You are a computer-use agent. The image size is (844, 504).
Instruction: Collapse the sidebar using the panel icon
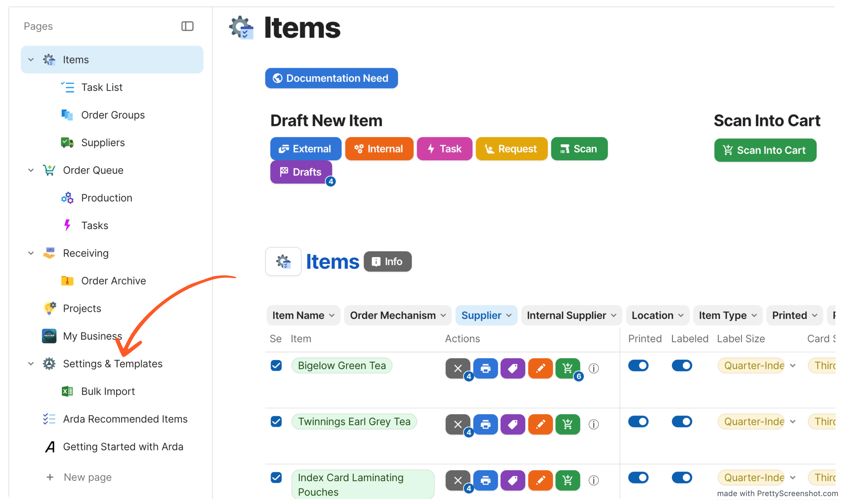pyautogui.click(x=187, y=26)
